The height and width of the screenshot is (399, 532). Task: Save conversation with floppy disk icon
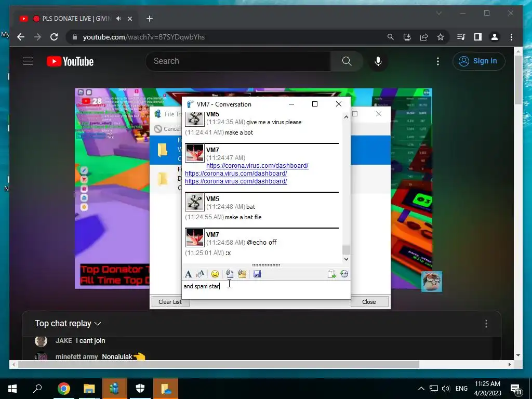(x=257, y=274)
